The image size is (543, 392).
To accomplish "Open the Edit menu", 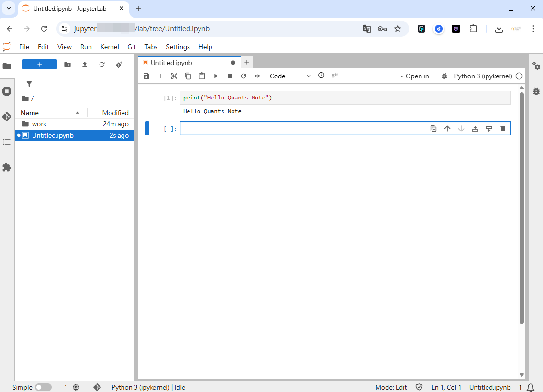I will point(43,47).
